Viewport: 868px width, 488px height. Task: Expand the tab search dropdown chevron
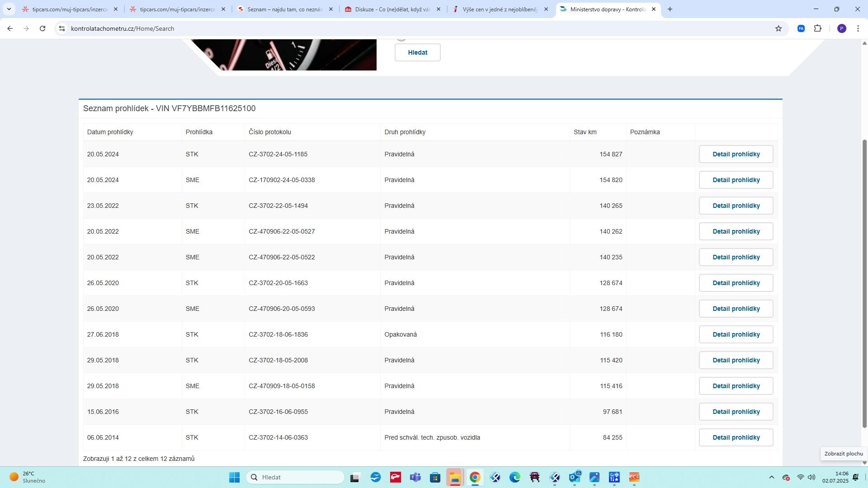[x=9, y=9]
